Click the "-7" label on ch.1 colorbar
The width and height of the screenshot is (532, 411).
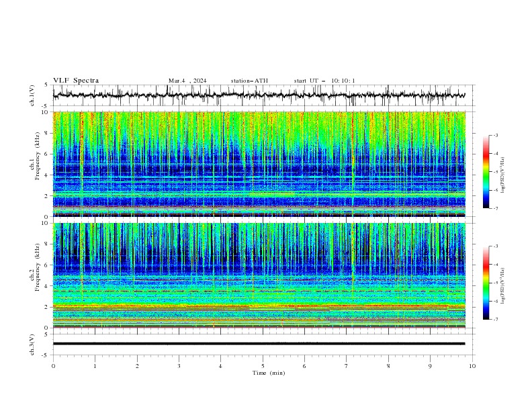(x=495, y=208)
